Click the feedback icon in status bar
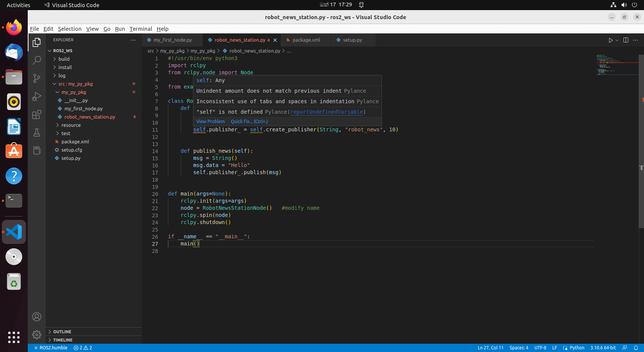644x352 pixels. tap(625, 348)
